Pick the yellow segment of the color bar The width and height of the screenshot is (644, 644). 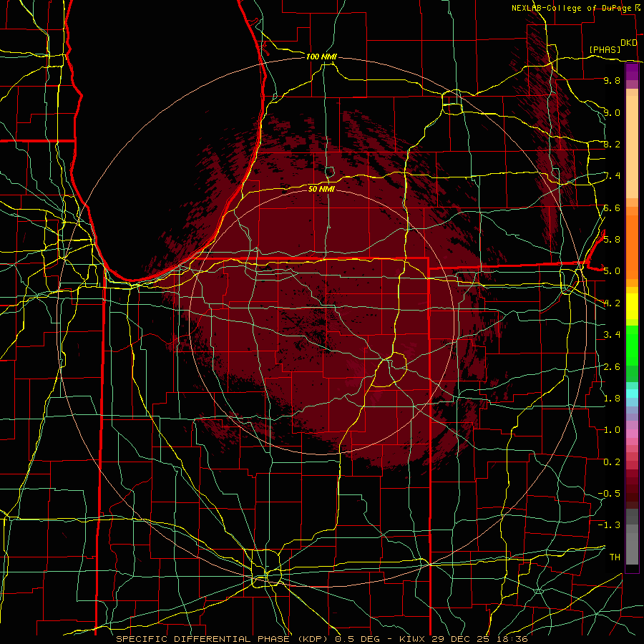(632, 306)
